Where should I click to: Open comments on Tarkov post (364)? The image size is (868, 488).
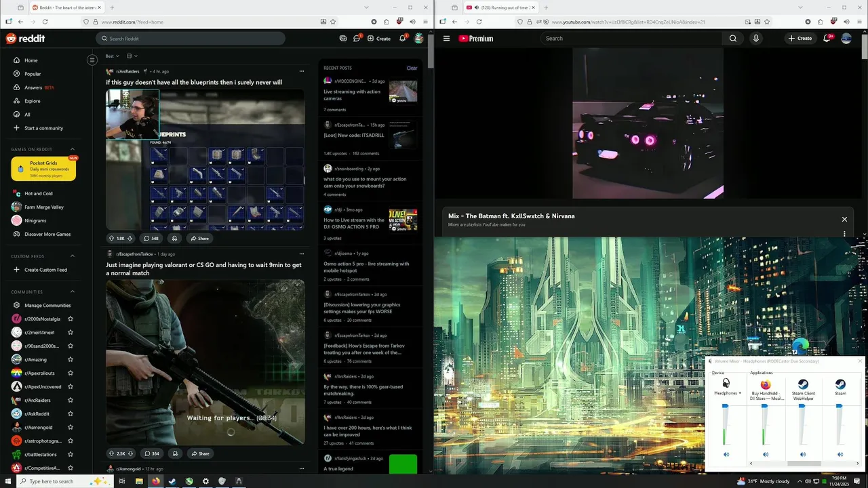point(151,453)
